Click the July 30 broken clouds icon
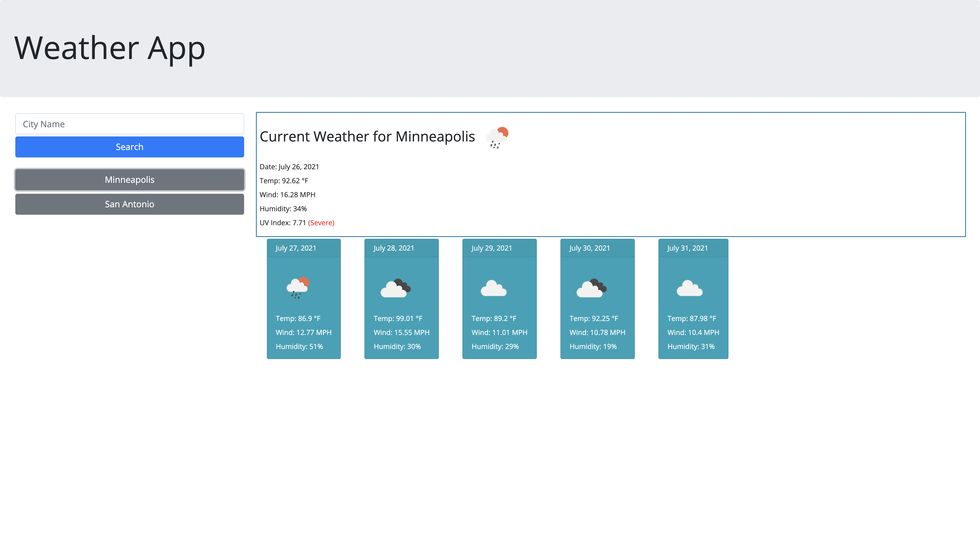Image resolution: width=980 pixels, height=551 pixels. click(x=591, y=288)
